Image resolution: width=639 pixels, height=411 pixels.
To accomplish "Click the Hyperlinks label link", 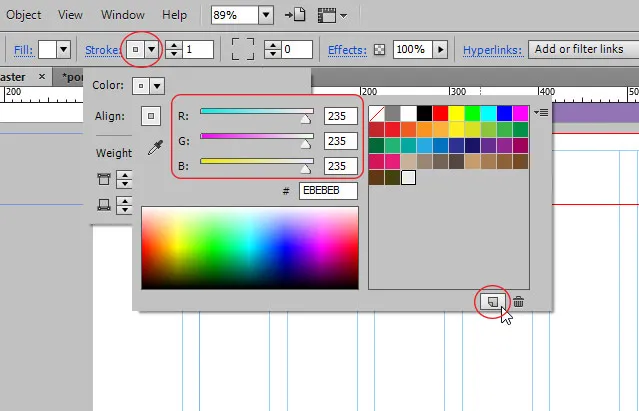I will click(x=492, y=49).
